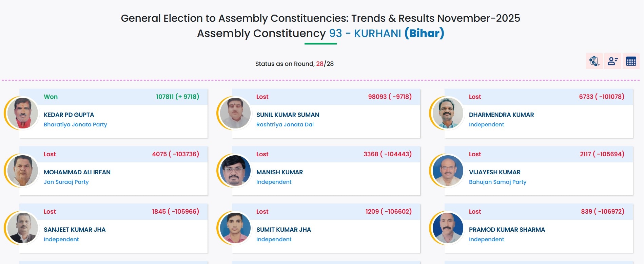The height and width of the screenshot is (264, 644).
Task: Click the 93 - KURHANI (Bihar) heading
Action: click(x=386, y=33)
